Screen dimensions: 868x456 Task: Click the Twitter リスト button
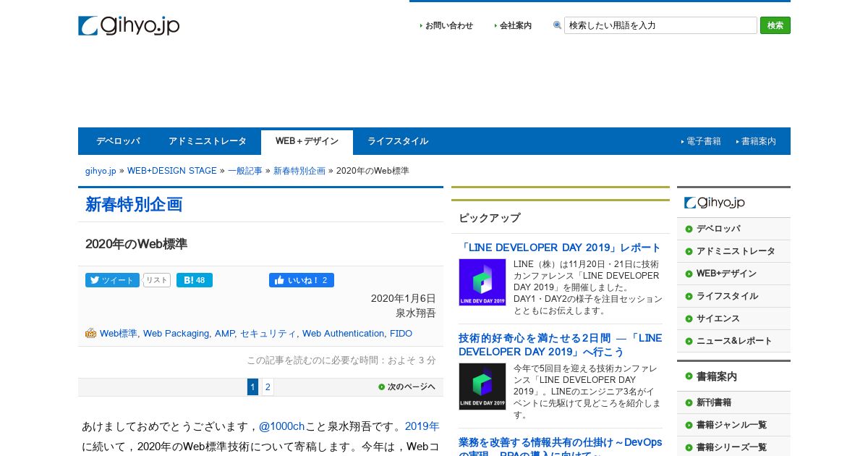tap(157, 280)
